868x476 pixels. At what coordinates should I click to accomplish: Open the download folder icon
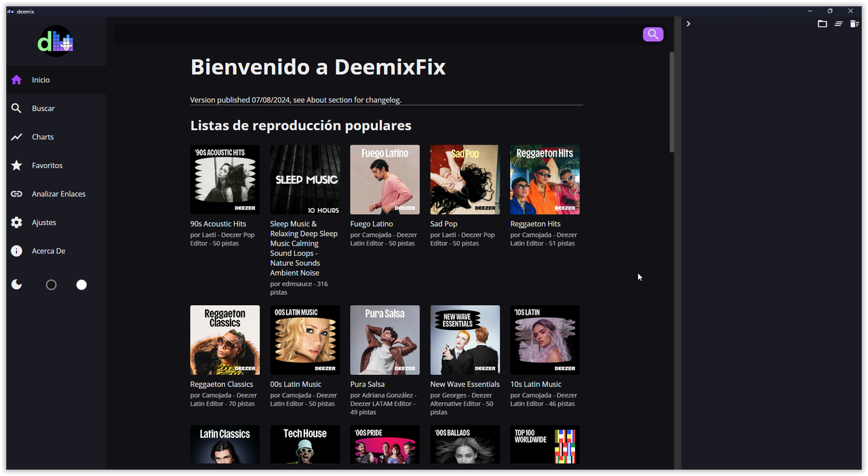[823, 24]
